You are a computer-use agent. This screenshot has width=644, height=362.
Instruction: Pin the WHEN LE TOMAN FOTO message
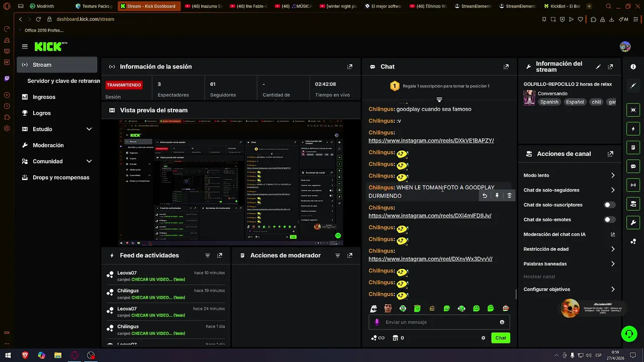pyautogui.click(x=497, y=196)
